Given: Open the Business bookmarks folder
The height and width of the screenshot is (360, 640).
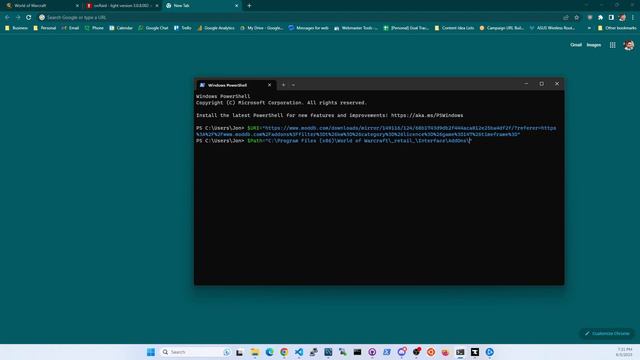Looking at the screenshot, I should [16, 28].
